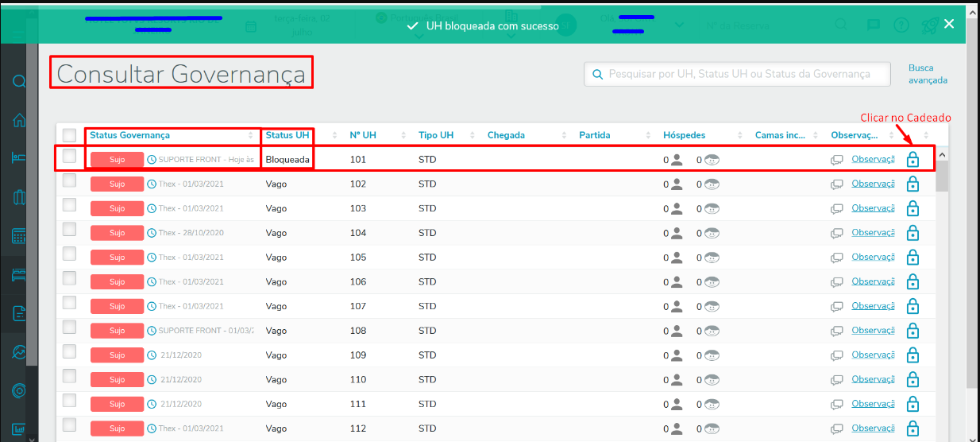Click clock icon beside Sujo in row 107

[152, 306]
